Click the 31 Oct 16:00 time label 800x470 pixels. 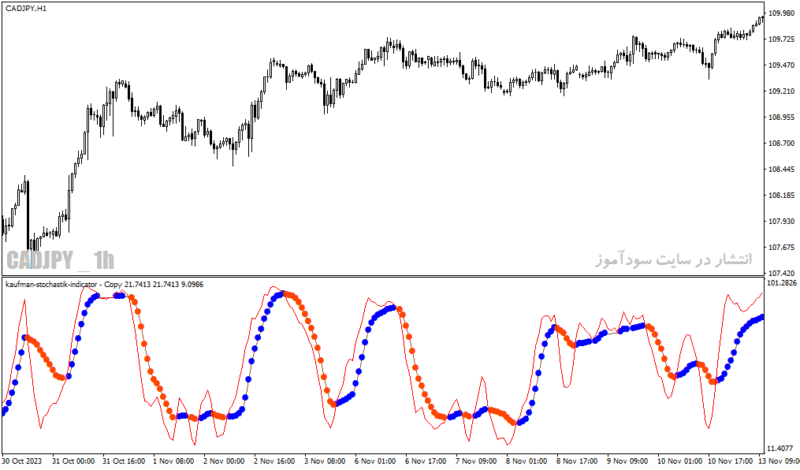[123, 461]
